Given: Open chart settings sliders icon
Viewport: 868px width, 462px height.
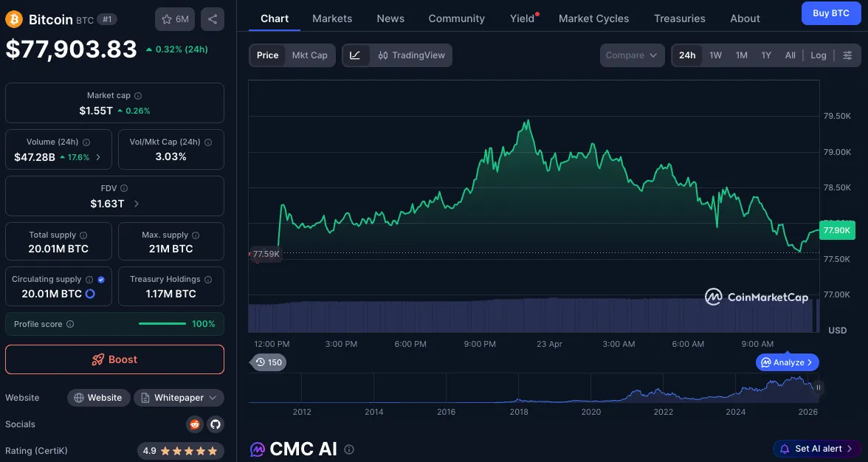Looking at the screenshot, I should click(x=847, y=55).
